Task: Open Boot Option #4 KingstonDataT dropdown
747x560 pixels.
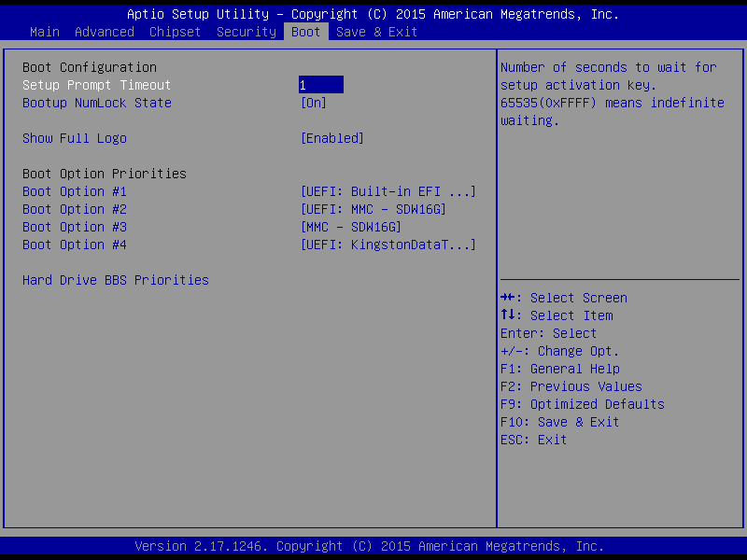Action: pos(388,245)
